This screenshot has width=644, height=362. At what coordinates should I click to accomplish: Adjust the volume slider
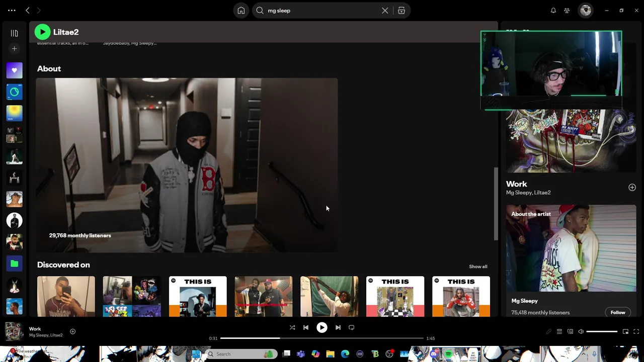pyautogui.click(x=602, y=331)
